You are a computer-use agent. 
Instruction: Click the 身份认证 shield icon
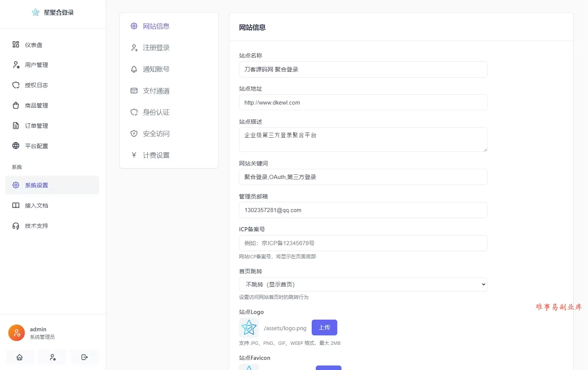coord(134,112)
